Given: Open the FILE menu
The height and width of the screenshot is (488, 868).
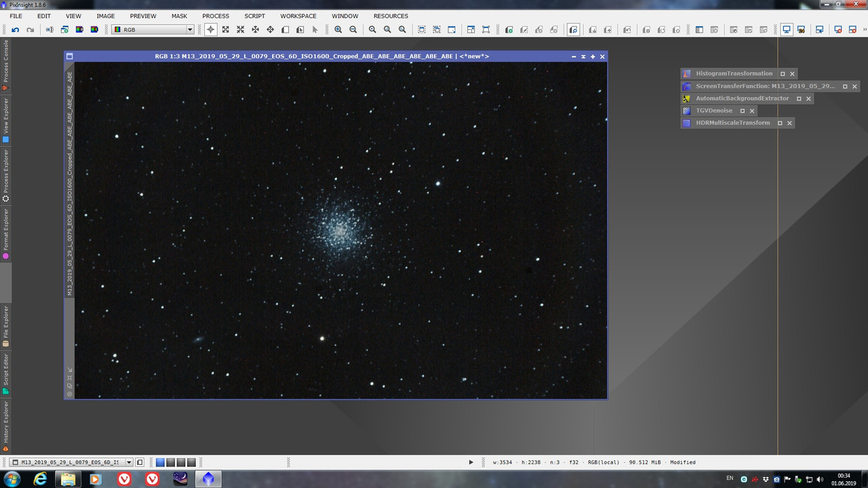Looking at the screenshot, I should 16,16.
